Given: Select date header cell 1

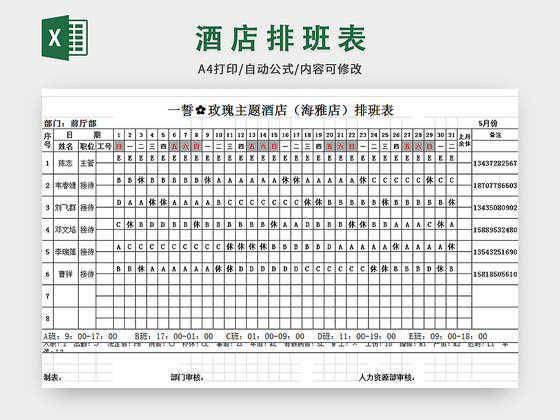Looking at the screenshot, I should click(119, 135).
